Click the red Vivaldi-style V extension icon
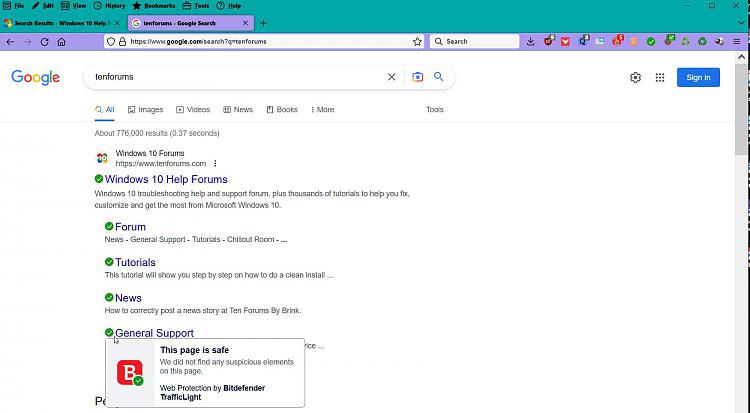 tap(565, 42)
